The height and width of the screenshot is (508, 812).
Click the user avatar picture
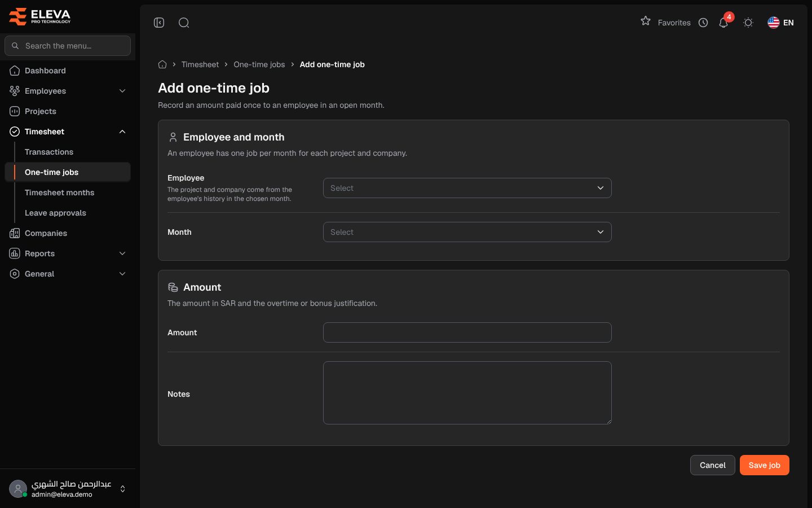click(18, 489)
